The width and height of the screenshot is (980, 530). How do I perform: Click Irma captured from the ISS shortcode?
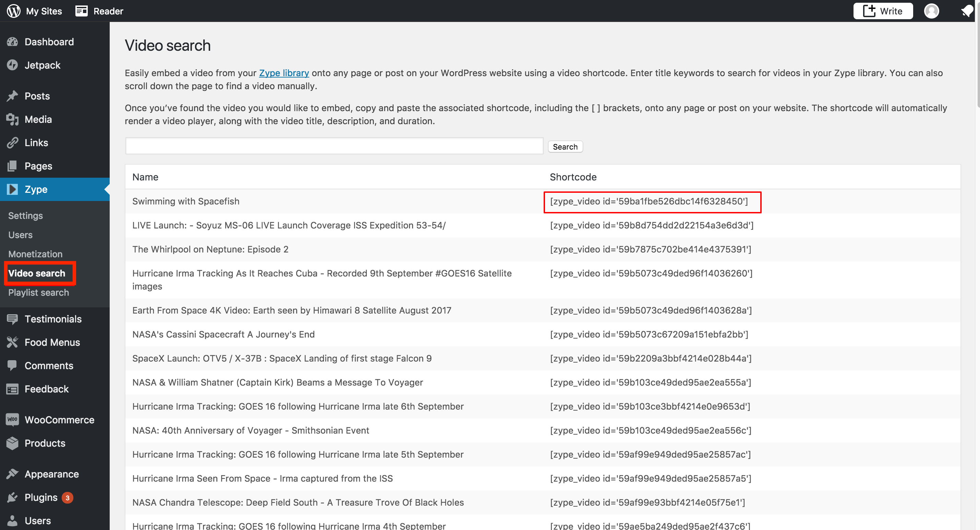click(x=650, y=478)
